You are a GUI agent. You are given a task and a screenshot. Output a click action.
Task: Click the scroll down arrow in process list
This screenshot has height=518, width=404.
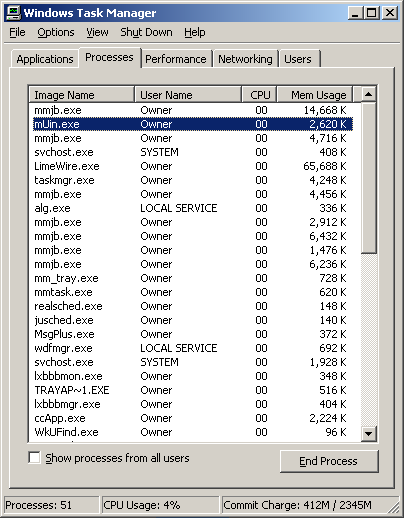[x=368, y=433]
